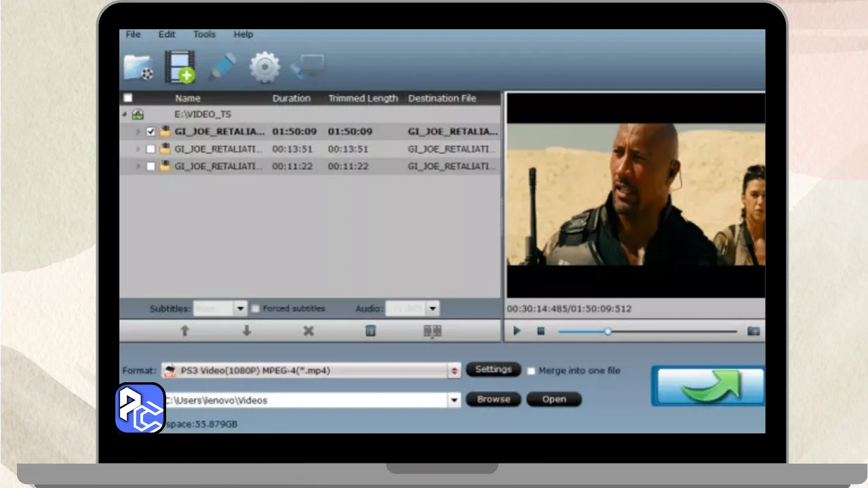Click the monitor icon in the top toolbar
This screenshot has width=868, height=488.
pos(307,67)
